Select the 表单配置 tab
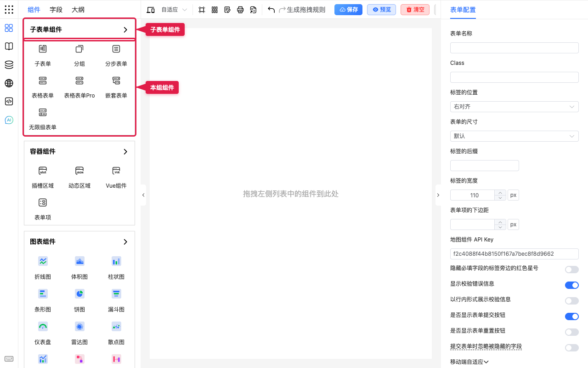 tap(463, 10)
